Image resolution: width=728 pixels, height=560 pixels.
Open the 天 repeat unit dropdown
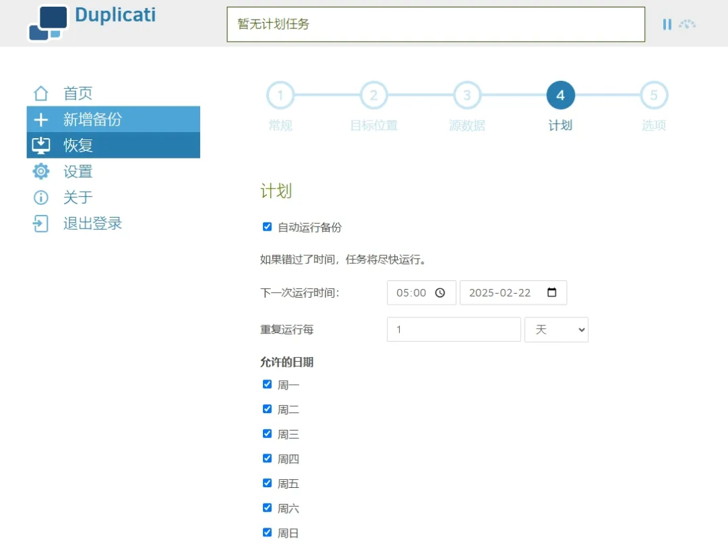click(556, 330)
